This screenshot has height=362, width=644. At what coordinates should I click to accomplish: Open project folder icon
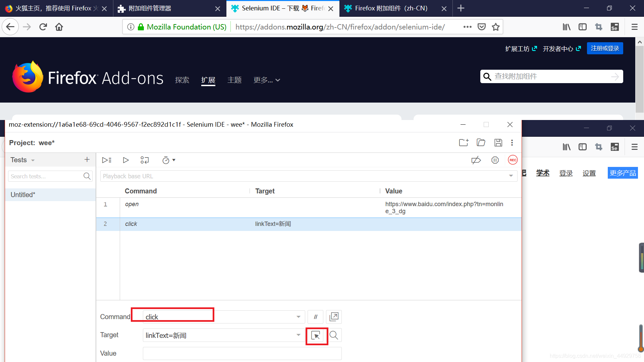(x=481, y=142)
